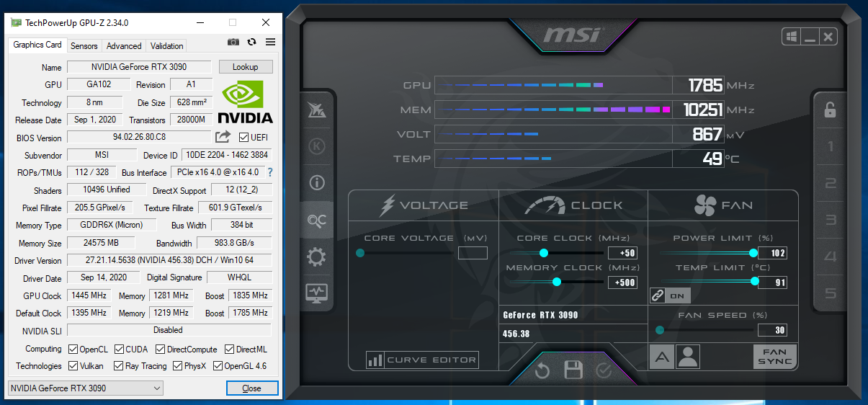
Task: Toggle the OpenCL checkbox
Action: [x=73, y=349]
